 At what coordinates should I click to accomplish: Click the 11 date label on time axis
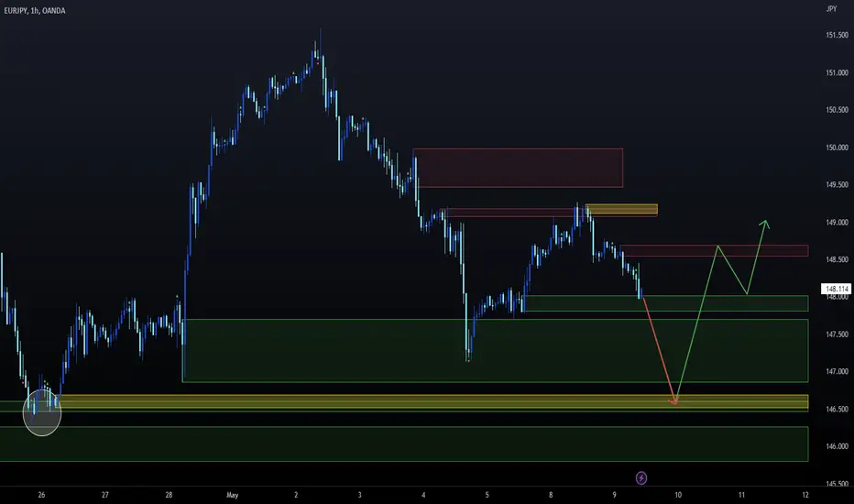pyautogui.click(x=742, y=495)
